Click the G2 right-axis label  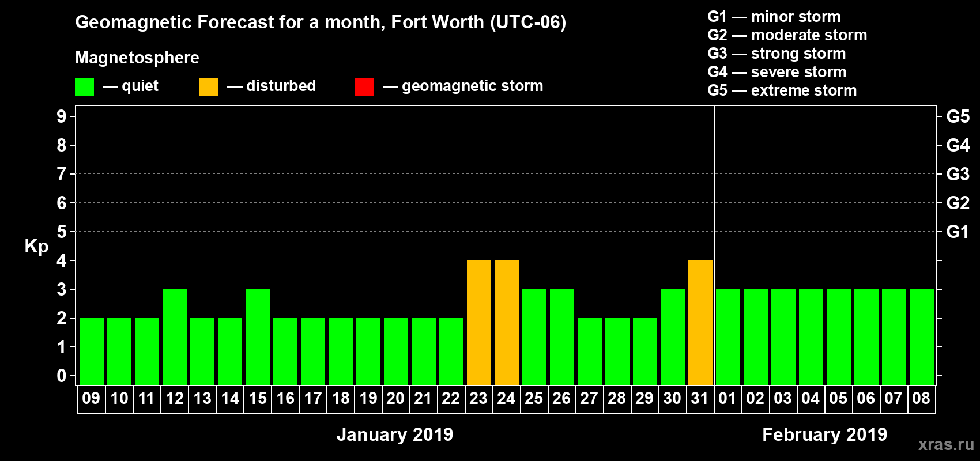click(958, 203)
